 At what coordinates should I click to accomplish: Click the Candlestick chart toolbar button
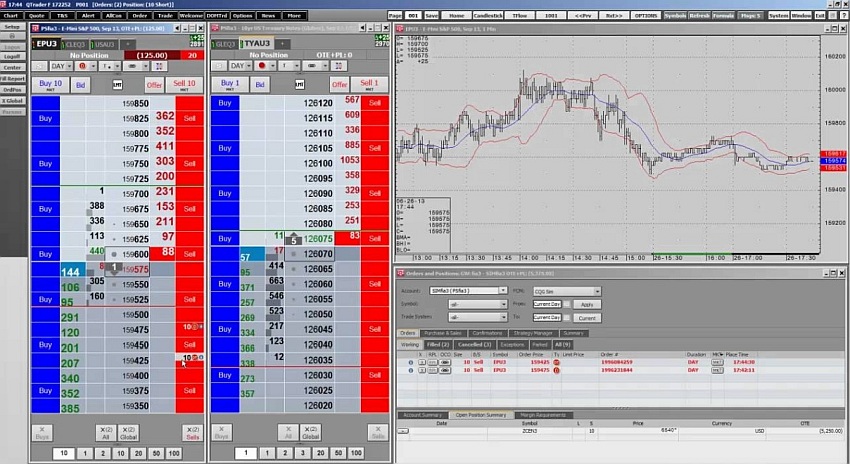(x=488, y=16)
